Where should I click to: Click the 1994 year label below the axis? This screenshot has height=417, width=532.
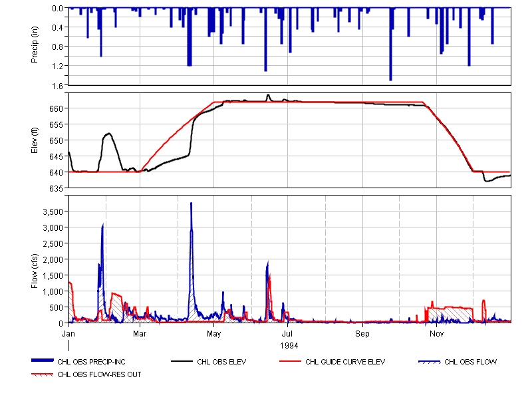coord(289,345)
